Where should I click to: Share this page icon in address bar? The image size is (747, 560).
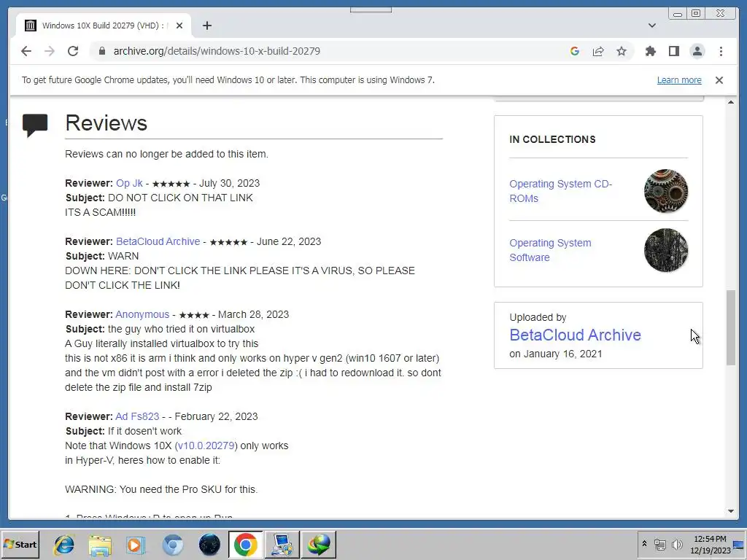tap(598, 51)
